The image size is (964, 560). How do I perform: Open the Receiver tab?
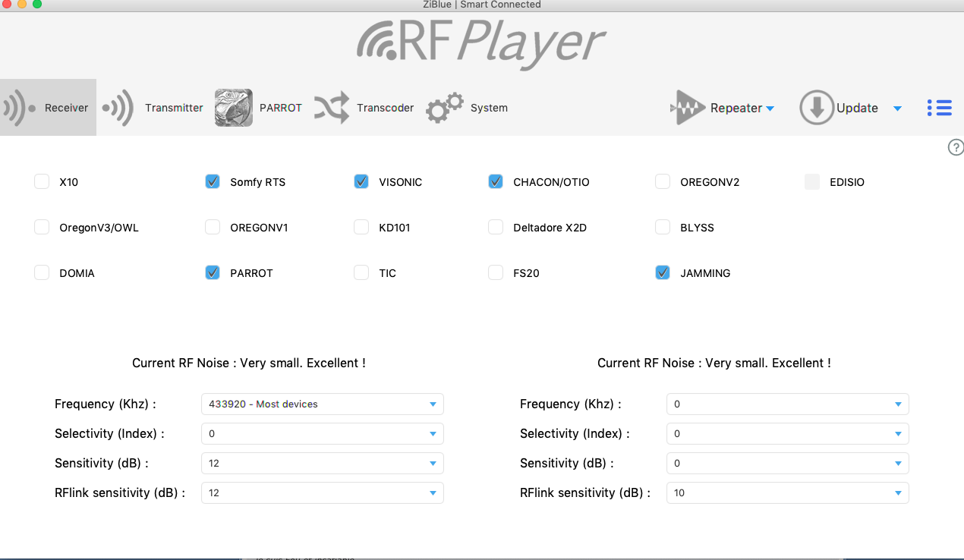coord(48,108)
